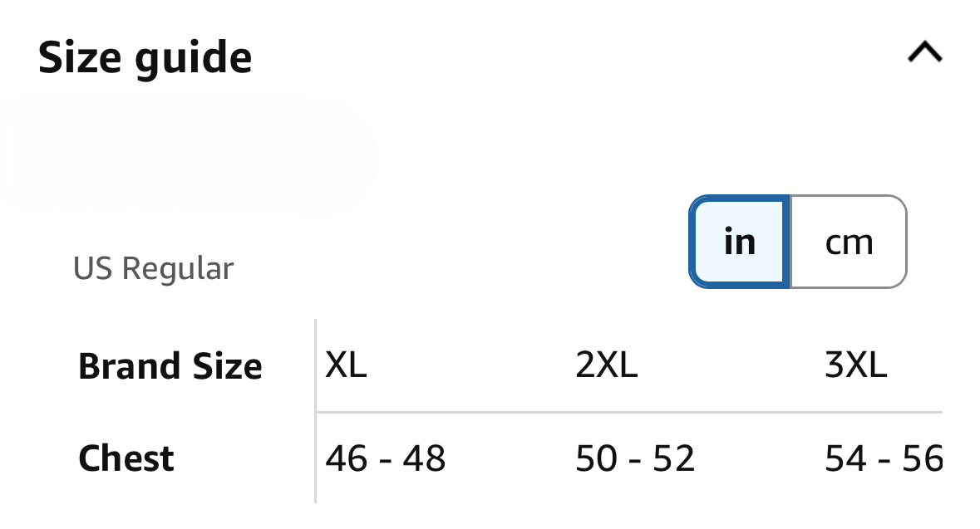Click the 3XL size column
Viewport: 980px width, 529px height.
click(855, 366)
